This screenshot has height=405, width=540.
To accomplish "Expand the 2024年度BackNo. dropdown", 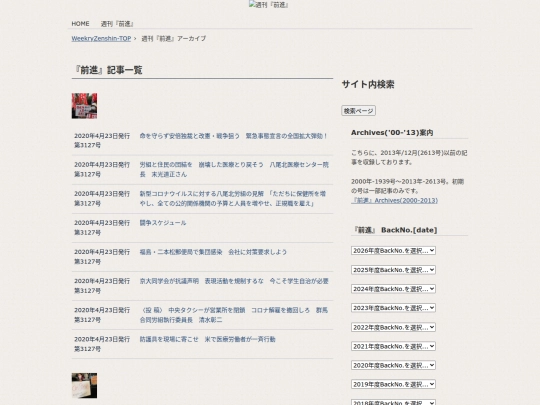I will 393,289.
